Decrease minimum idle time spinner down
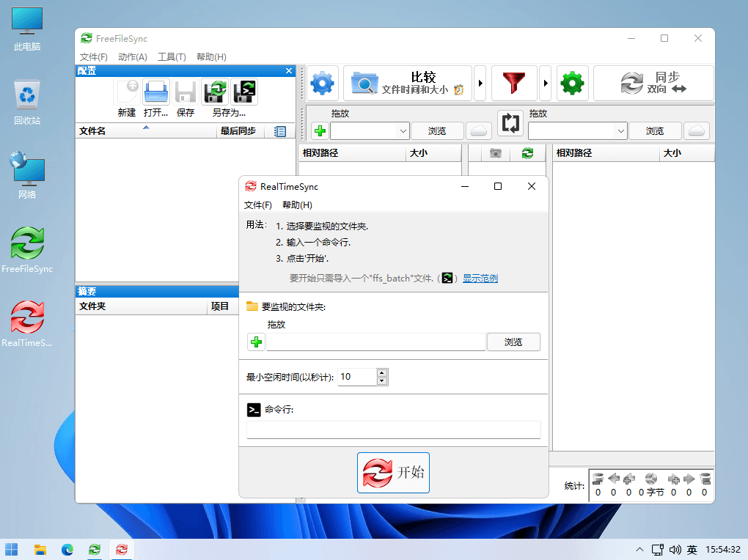 [x=381, y=381]
